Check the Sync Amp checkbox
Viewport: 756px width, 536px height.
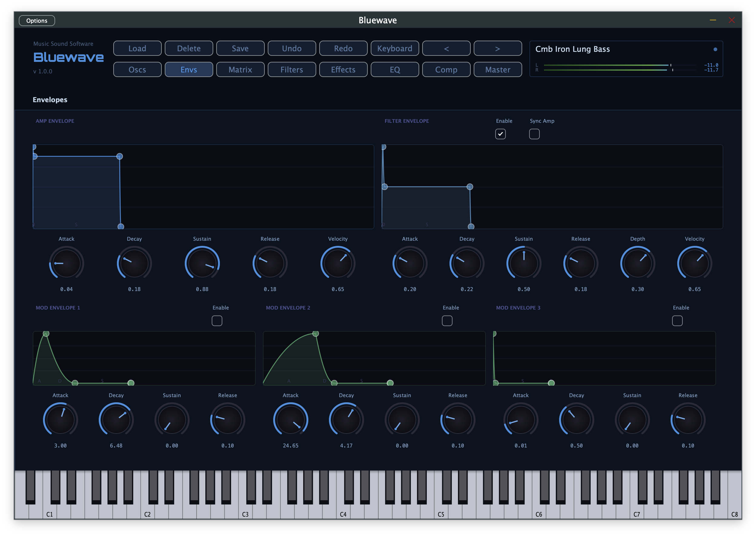534,134
